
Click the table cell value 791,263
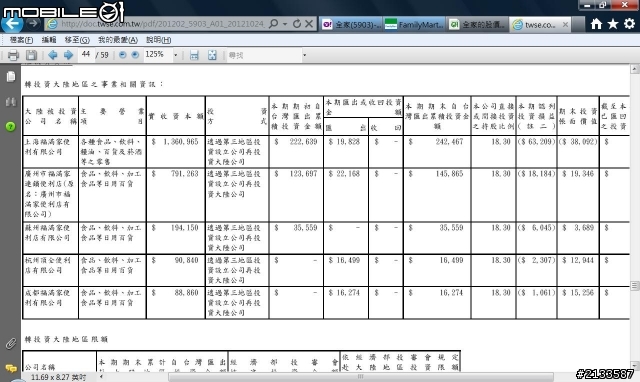pos(184,174)
